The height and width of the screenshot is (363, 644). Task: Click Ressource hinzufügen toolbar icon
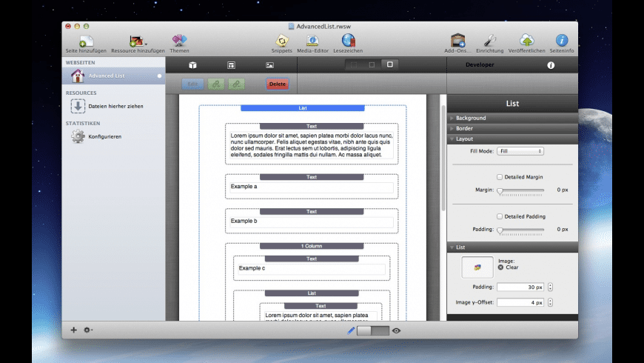136,41
